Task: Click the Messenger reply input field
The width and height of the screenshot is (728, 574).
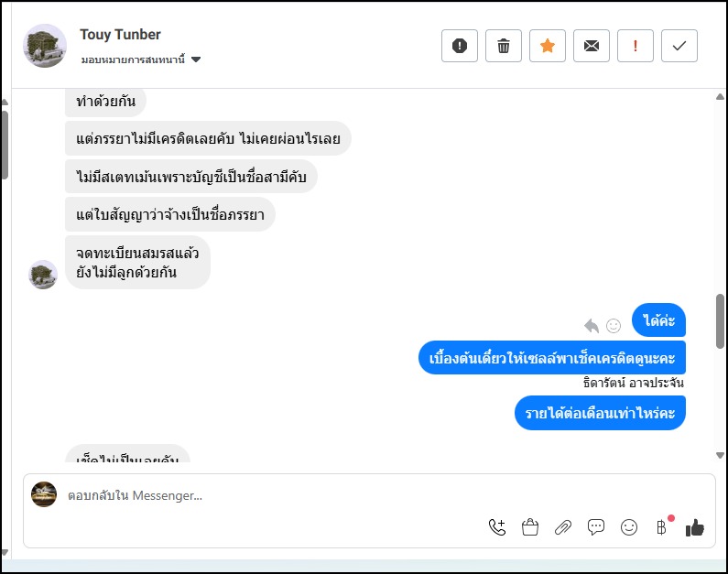Action: point(275,495)
